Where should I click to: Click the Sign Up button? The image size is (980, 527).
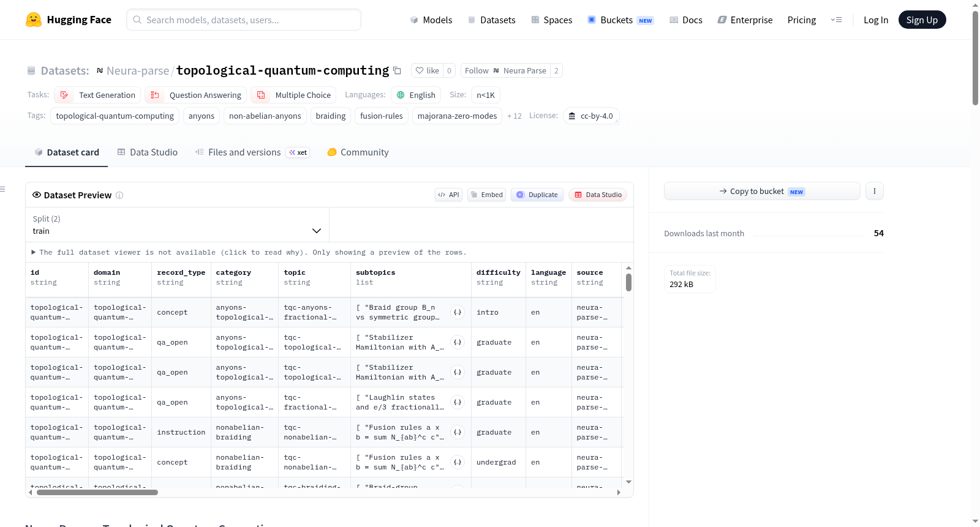(922, 20)
